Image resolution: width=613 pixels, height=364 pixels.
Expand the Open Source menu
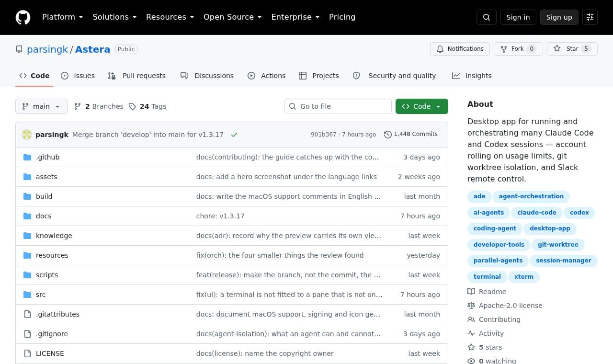(233, 17)
